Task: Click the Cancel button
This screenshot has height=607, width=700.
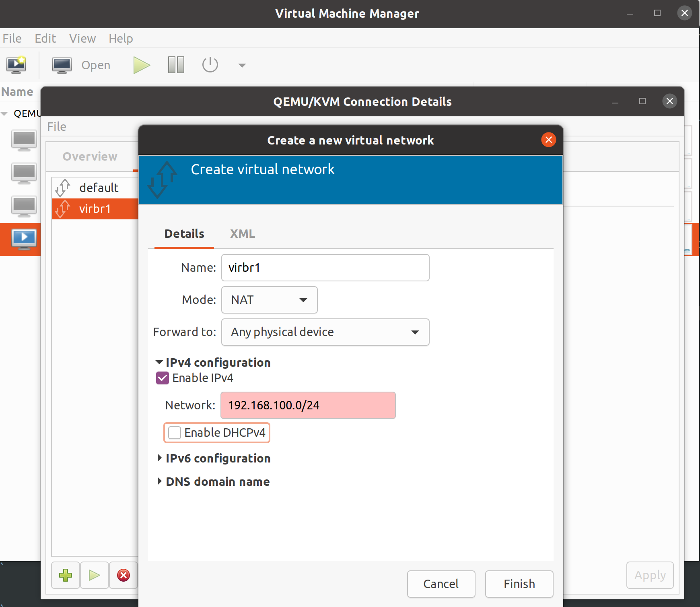Action: click(441, 584)
